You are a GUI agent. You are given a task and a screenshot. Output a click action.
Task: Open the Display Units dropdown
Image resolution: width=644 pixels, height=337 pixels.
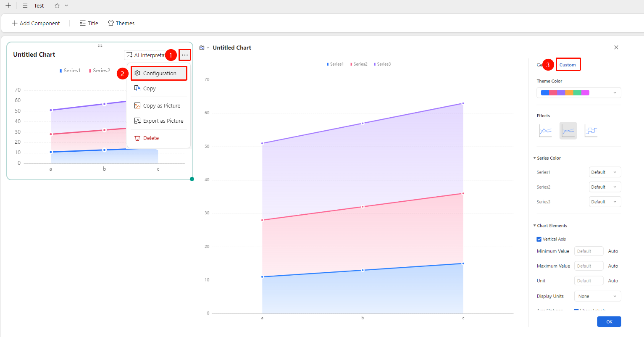point(597,296)
